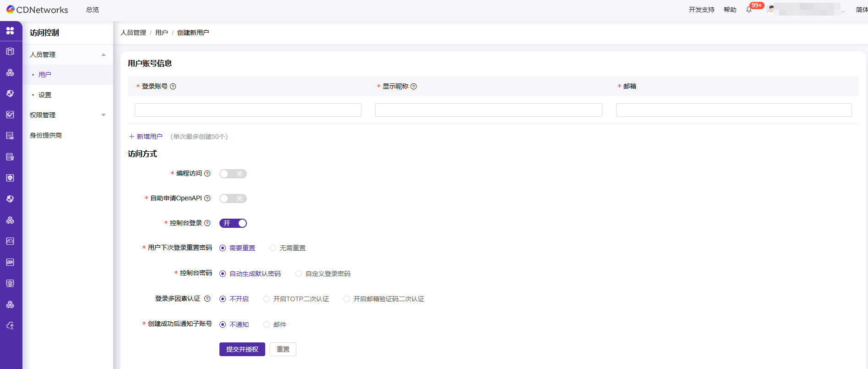Click 人员管理 in the breadcrumb
Screen dimensions: 868x369
(133, 33)
